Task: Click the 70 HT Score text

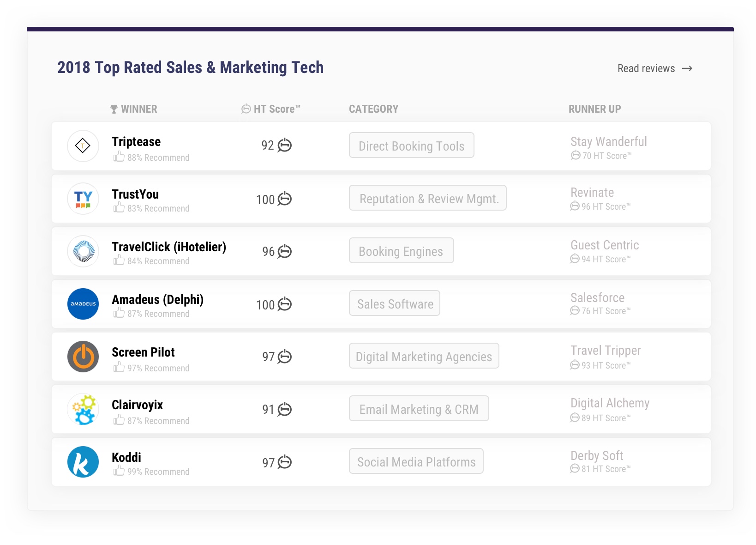Action: pyautogui.click(x=606, y=156)
